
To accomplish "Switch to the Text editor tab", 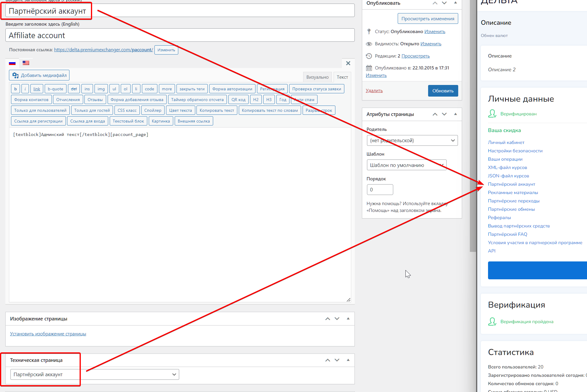I will pyautogui.click(x=342, y=77).
